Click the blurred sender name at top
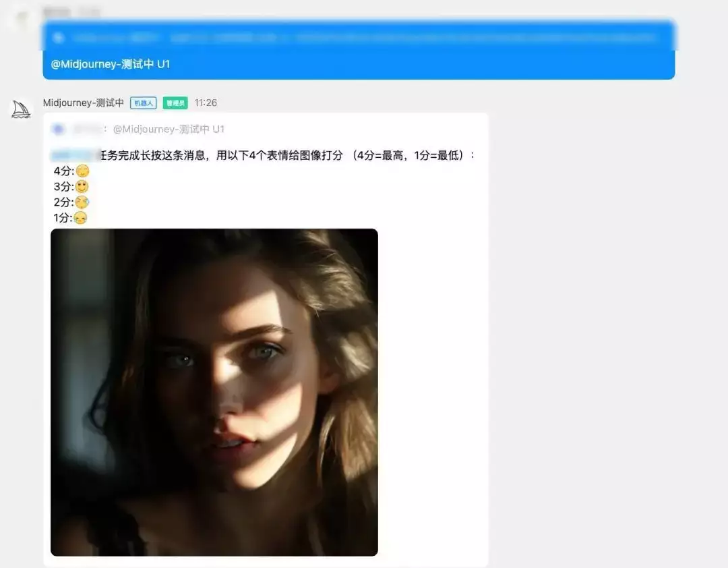Image resolution: width=728 pixels, height=568 pixels. coord(57,12)
